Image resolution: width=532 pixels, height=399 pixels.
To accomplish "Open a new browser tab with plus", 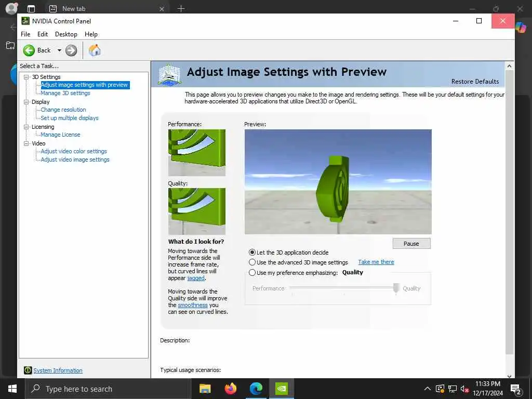I will tap(181, 8).
